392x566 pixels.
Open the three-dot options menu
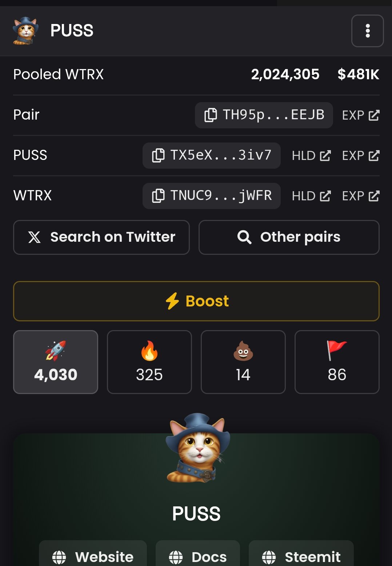pyautogui.click(x=367, y=31)
